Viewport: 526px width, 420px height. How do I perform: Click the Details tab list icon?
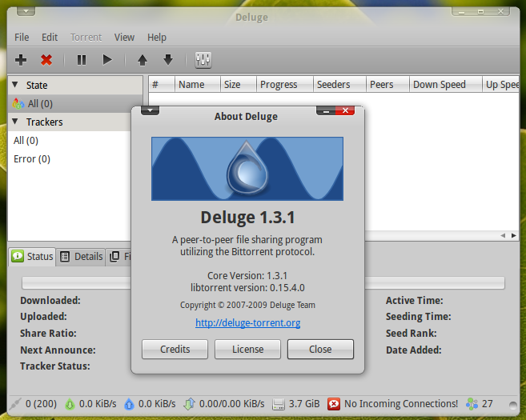coord(65,257)
